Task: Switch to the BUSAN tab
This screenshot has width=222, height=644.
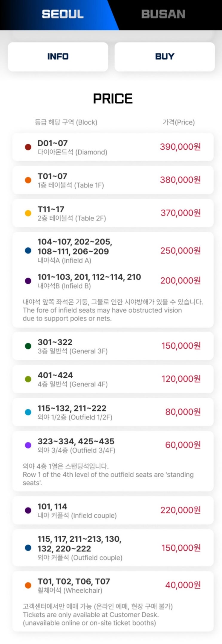Action: pyautogui.click(x=163, y=14)
